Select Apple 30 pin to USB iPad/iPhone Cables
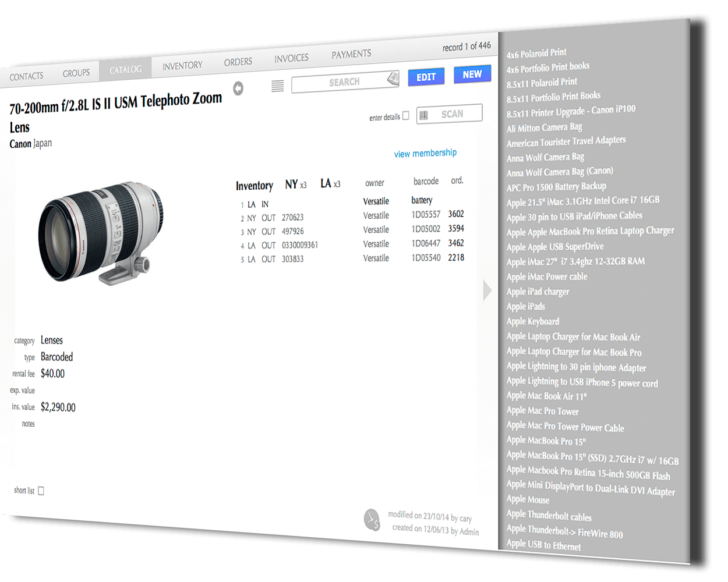The height and width of the screenshot is (582, 728). [574, 217]
